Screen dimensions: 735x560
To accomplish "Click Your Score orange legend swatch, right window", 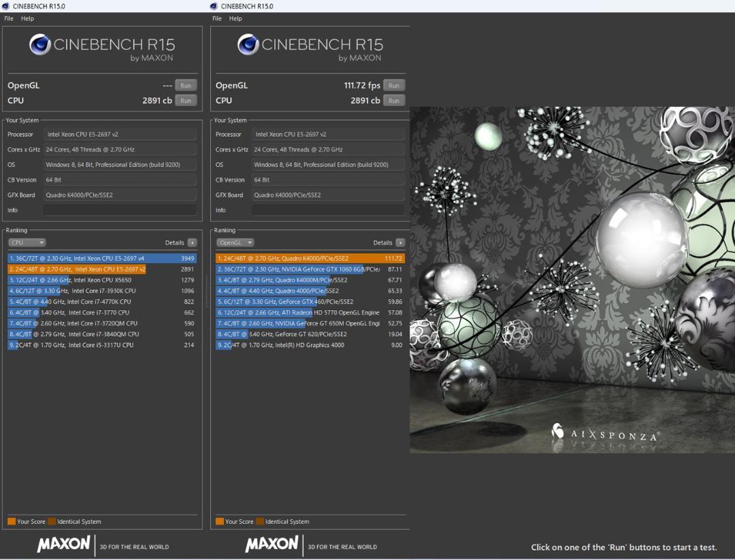I will pyautogui.click(x=219, y=521).
